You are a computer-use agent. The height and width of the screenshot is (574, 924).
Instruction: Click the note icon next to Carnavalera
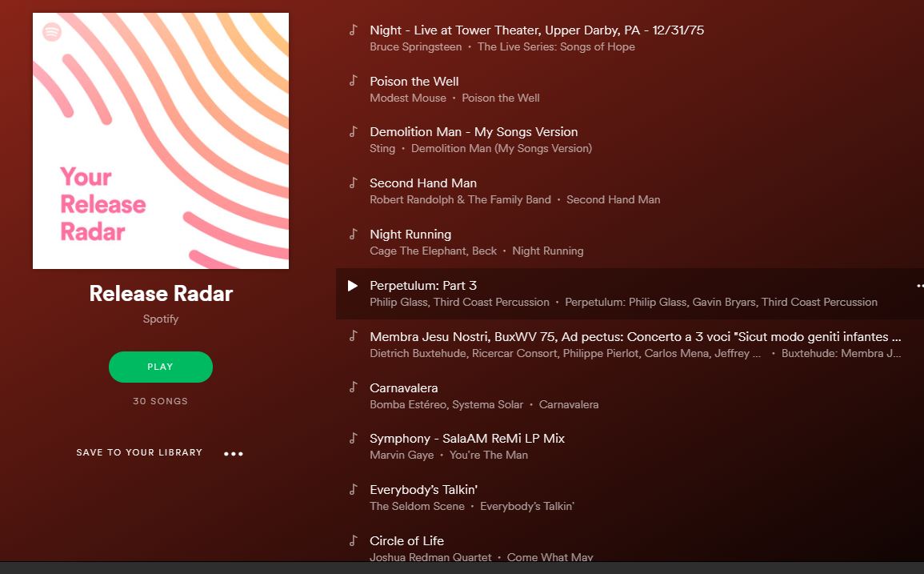[x=353, y=387]
